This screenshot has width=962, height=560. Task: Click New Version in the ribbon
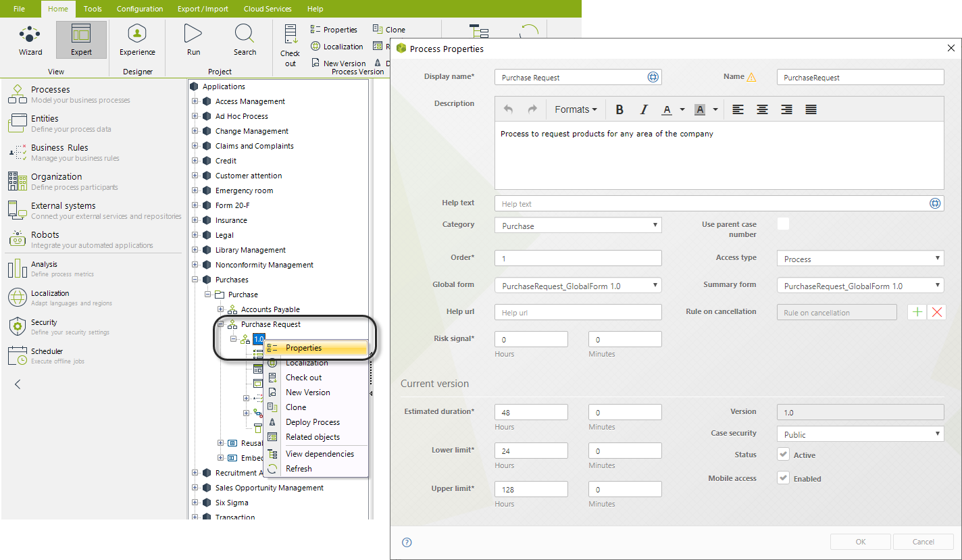(x=338, y=63)
